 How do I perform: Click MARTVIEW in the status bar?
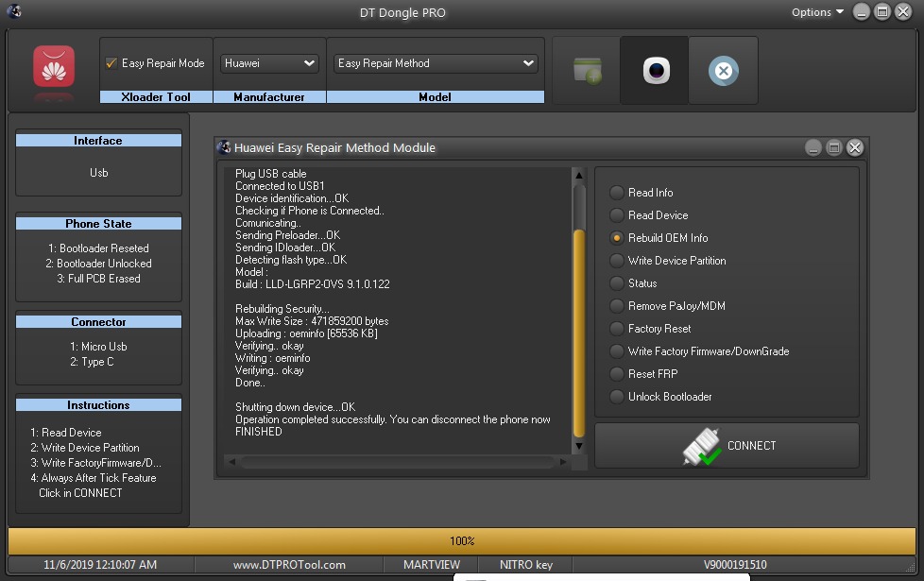click(x=432, y=565)
